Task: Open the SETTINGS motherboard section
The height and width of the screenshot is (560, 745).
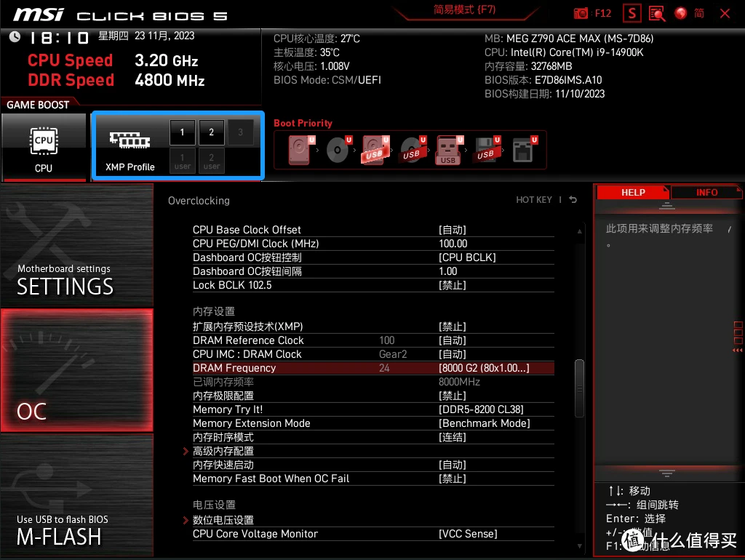Action: (x=77, y=245)
